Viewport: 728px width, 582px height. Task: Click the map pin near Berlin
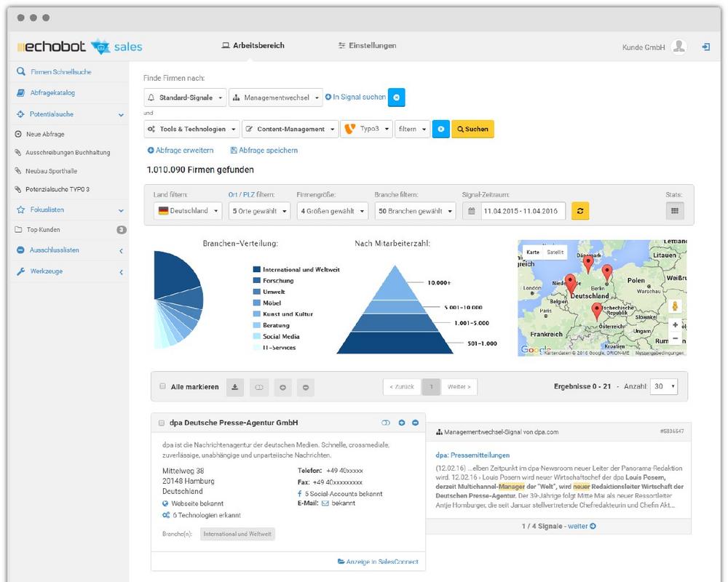(x=607, y=272)
